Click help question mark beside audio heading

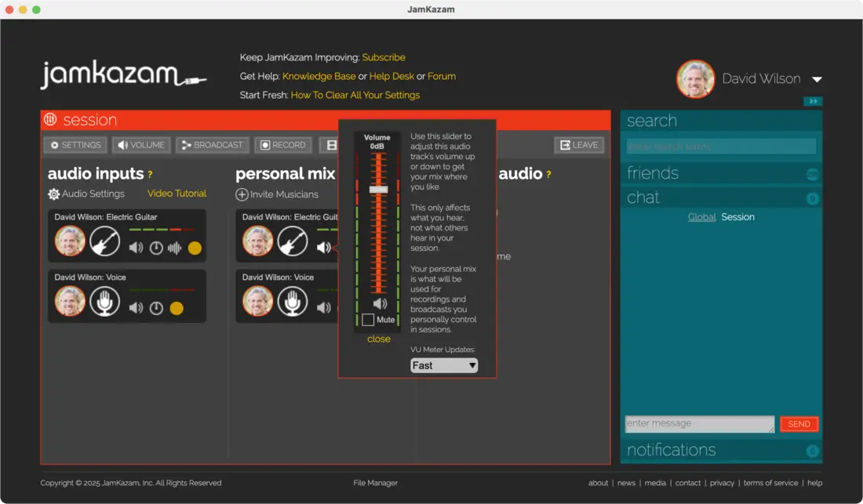pos(548,175)
